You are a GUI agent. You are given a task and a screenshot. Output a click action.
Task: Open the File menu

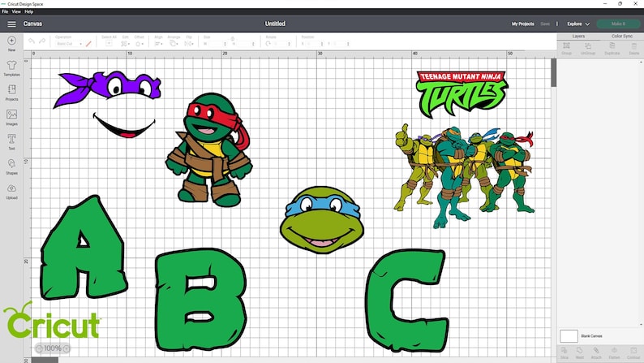5,11
